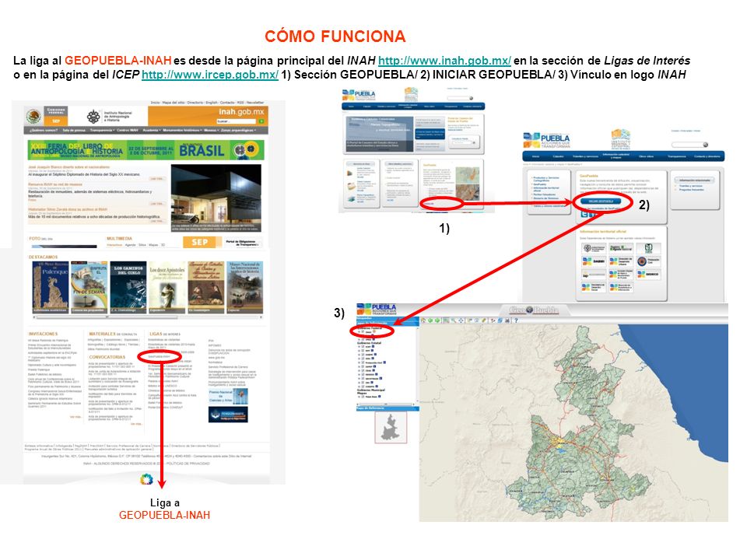Expand the Museos dropdown in INAH nav bar
The image size is (747, 560).
[211, 130]
